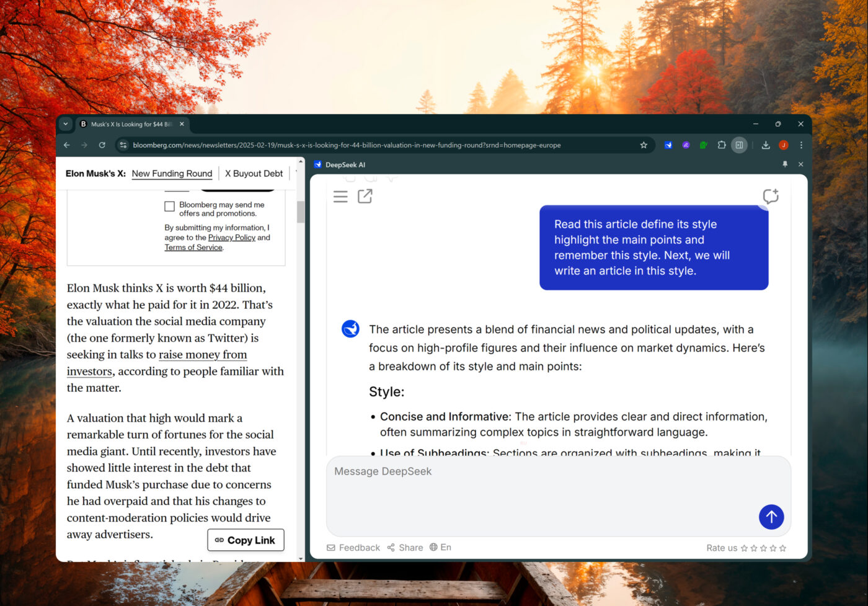Viewport: 868px width, 606px height.
Task: Select the New Funding Round section tab
Action: coord(172,174)
